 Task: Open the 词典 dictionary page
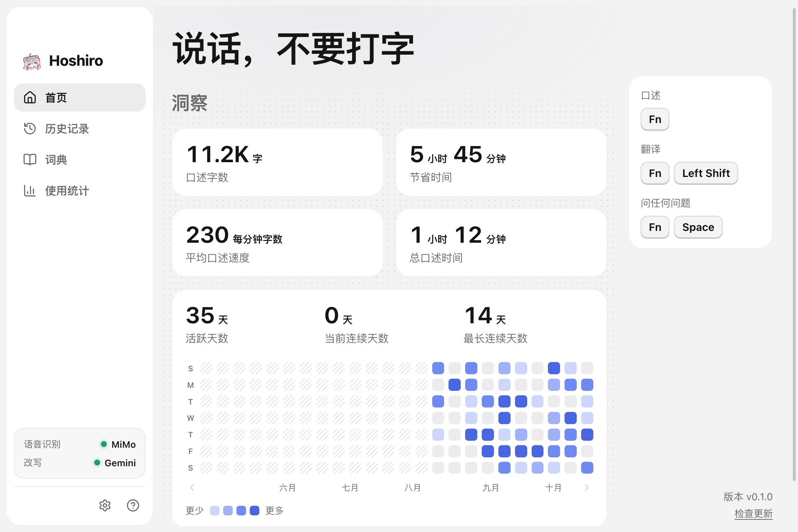tap(80, 160)
